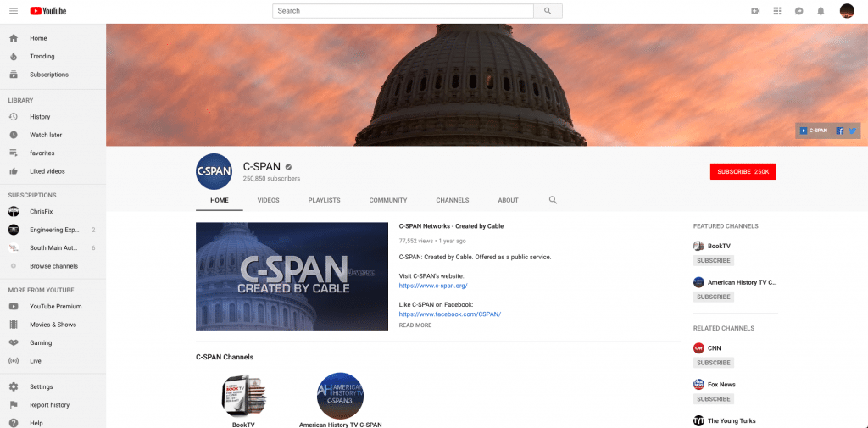Subscribe to Fox News related channel
This screenshot has height=428, width=868.
coord(714,398)
